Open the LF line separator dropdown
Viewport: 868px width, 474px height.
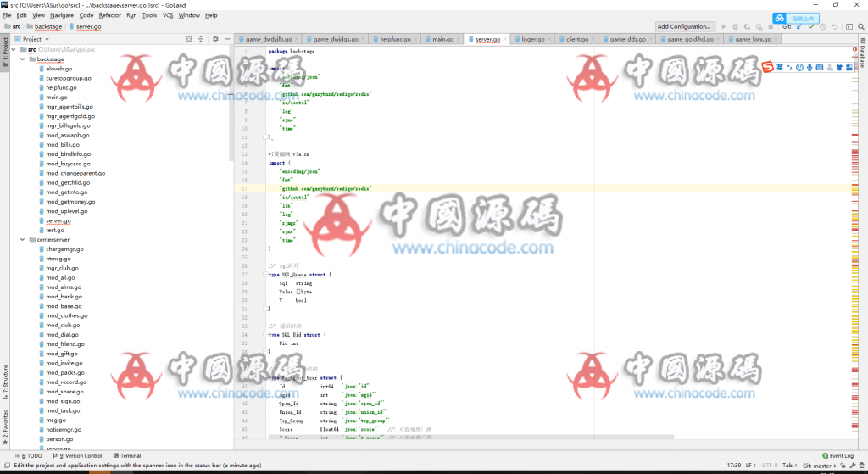pos(751,466)
